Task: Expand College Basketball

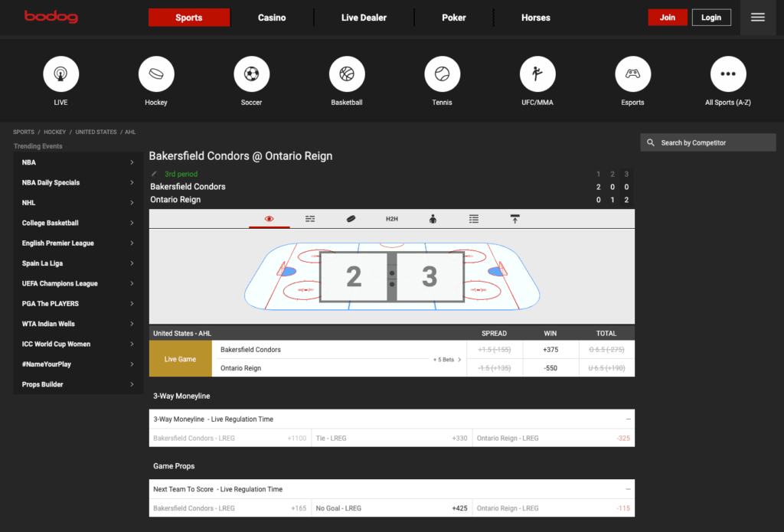Action: point(78,223)
